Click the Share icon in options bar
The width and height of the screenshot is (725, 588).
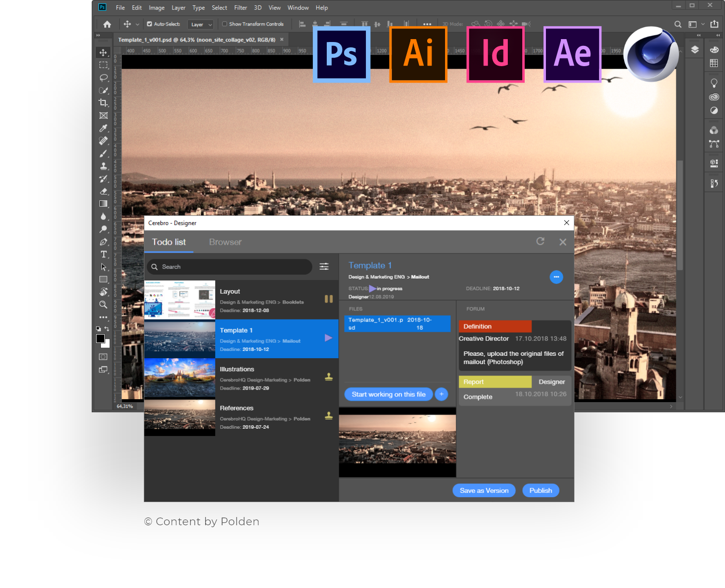714,24
